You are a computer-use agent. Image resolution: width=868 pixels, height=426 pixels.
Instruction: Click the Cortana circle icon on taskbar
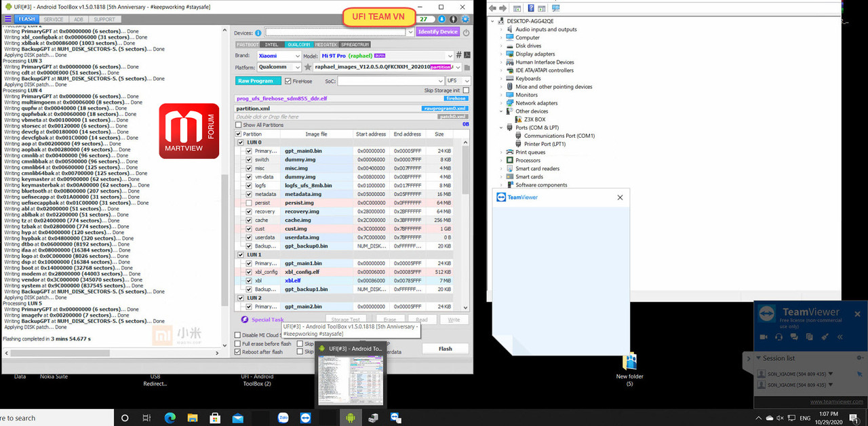pyautogui.click(x=124, y=418)
